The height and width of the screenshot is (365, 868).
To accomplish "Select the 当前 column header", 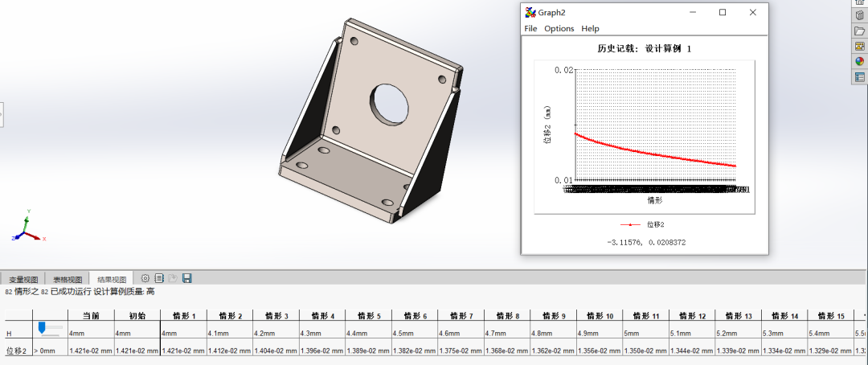I will coord(91,316).
